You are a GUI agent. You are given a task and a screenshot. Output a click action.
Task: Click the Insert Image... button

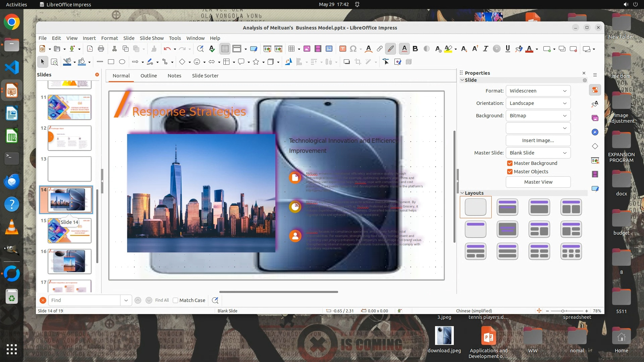538,140
